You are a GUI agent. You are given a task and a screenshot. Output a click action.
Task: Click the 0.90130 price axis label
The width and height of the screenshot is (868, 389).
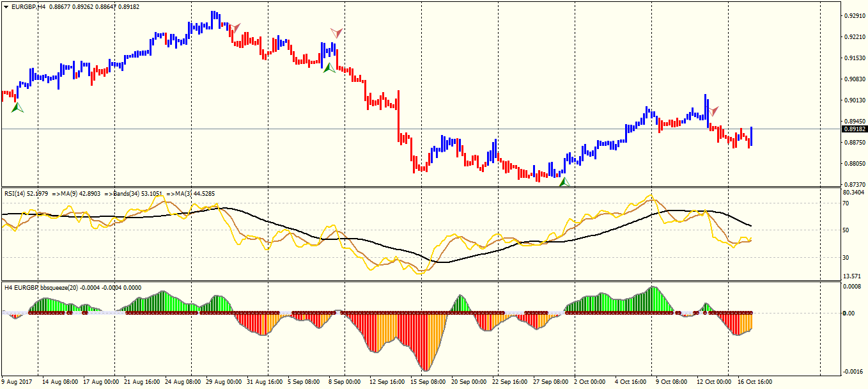pyautogui.click(x=855, y=100)
